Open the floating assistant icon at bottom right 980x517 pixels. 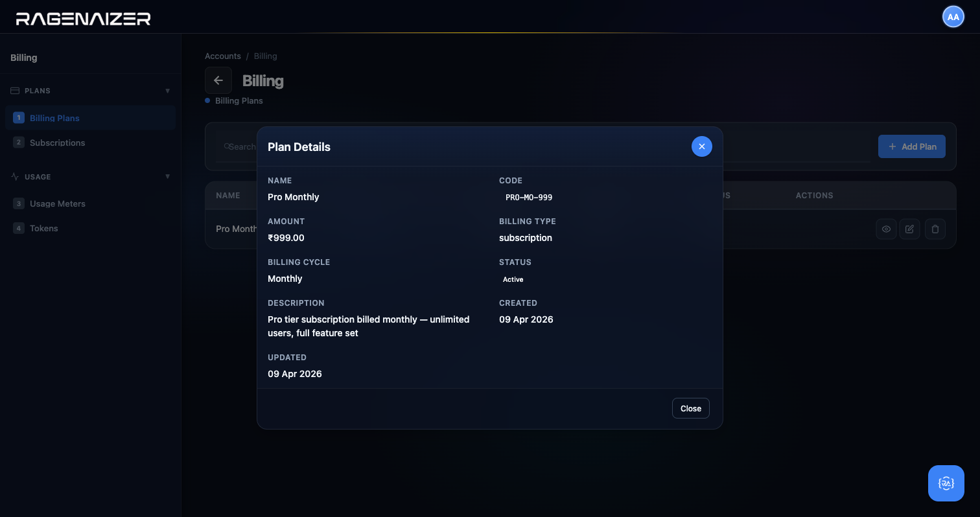pyautogui.click(x=946, y=483)
